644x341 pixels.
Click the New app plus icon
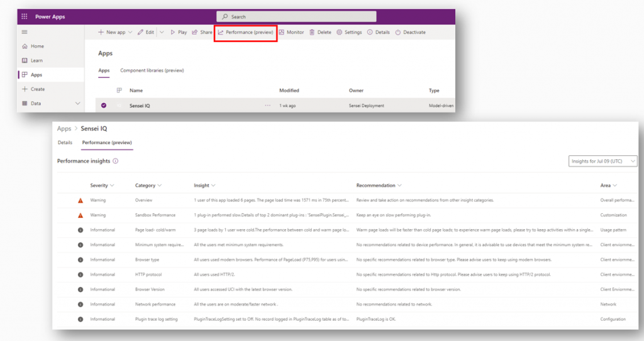coord(101,32)
